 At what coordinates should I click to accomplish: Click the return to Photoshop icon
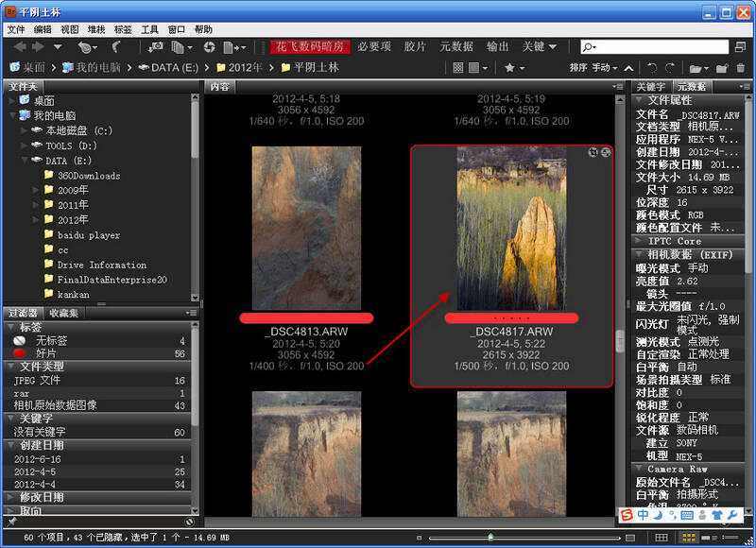tap(116, 46)
